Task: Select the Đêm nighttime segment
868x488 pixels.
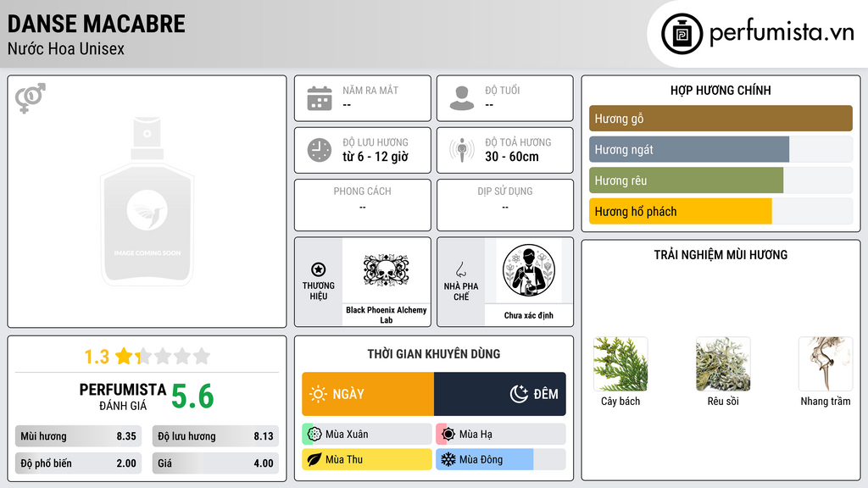Action: coord(500,394)
